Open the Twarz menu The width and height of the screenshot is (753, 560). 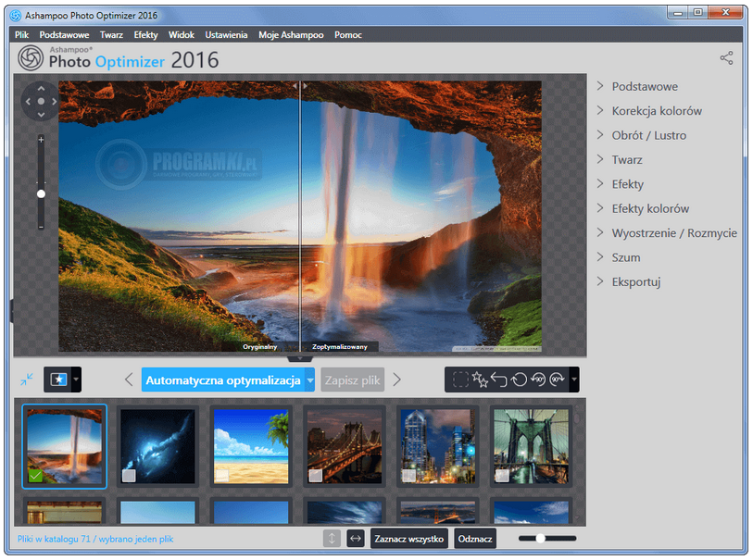pyautogui.click(x=111, y=34)
